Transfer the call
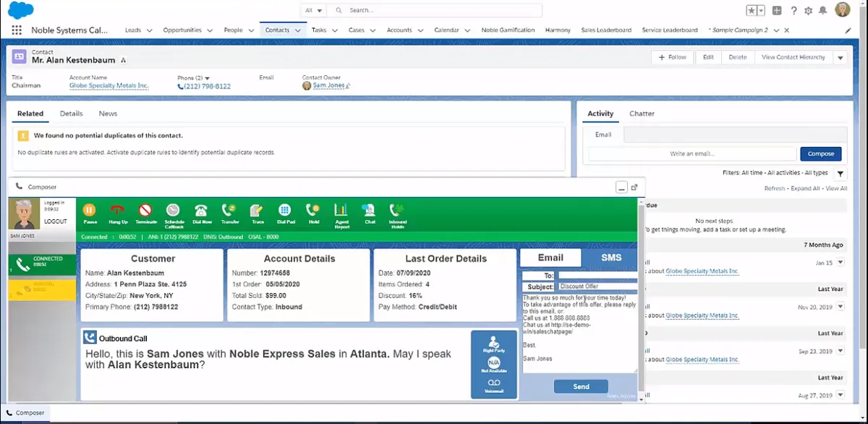The height and width of the screenshot is (424, 868). click(x=229, y=211)
